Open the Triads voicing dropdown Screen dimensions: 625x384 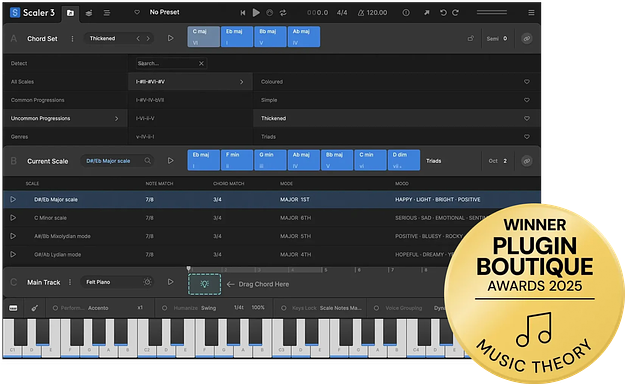(x=434, y=161)
